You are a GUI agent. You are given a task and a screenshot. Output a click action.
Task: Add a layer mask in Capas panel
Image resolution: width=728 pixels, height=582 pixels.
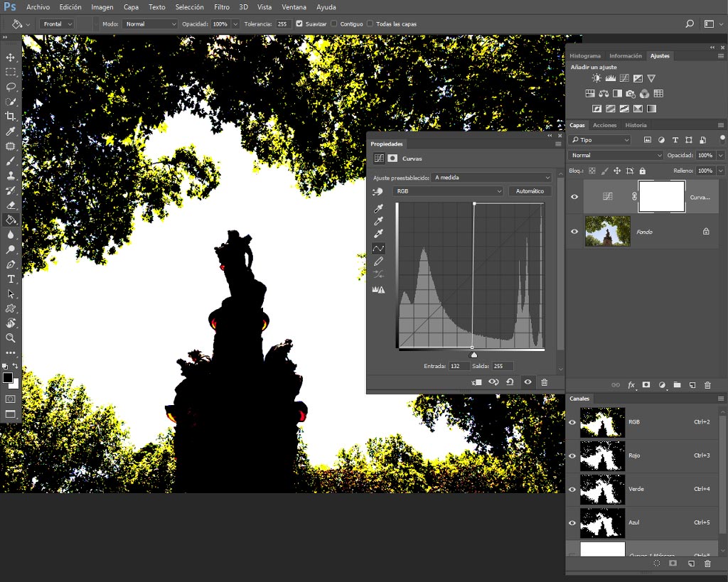coord(646,384)
